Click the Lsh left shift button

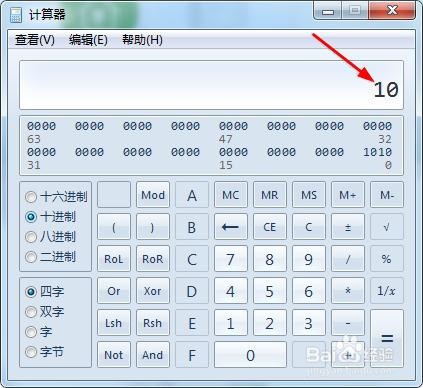tap(114, 323)
